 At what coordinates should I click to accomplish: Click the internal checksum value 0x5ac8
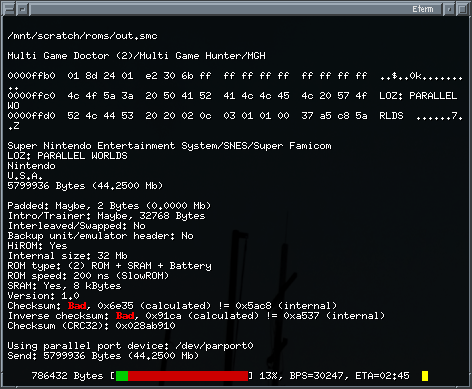253,306
